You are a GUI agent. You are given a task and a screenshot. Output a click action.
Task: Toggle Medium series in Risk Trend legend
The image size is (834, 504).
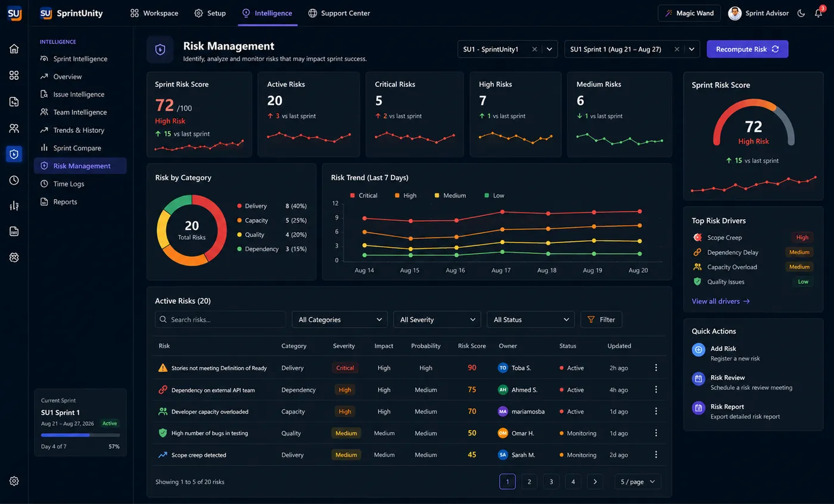click(450, 195)
